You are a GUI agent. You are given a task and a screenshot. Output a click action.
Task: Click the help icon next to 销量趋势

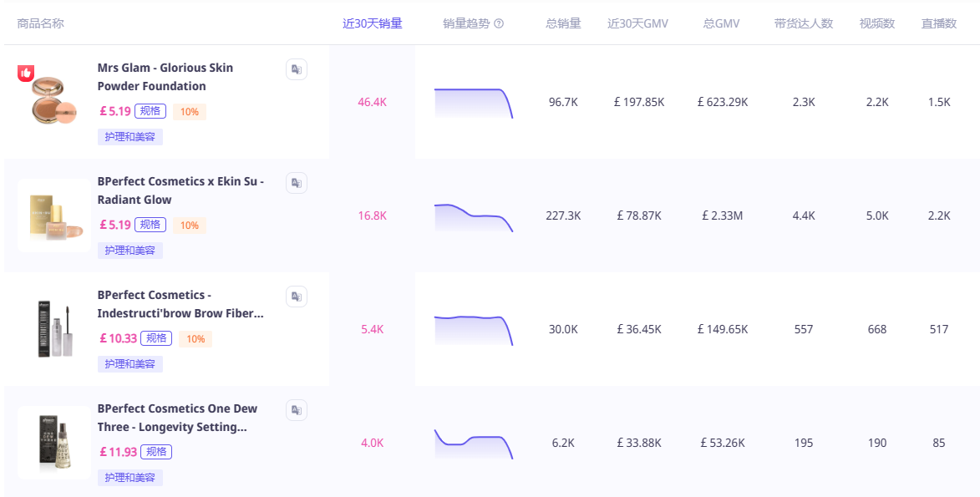click(x=499, y=23)
